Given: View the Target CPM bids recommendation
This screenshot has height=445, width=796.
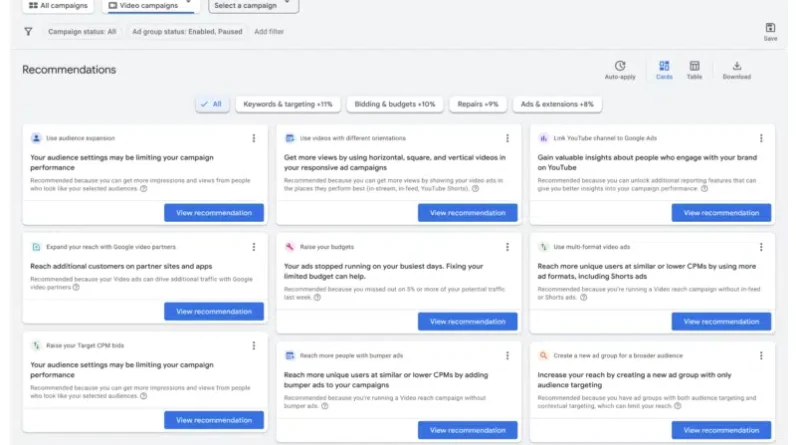Looking at the screenshot, I should pos(214,420).
